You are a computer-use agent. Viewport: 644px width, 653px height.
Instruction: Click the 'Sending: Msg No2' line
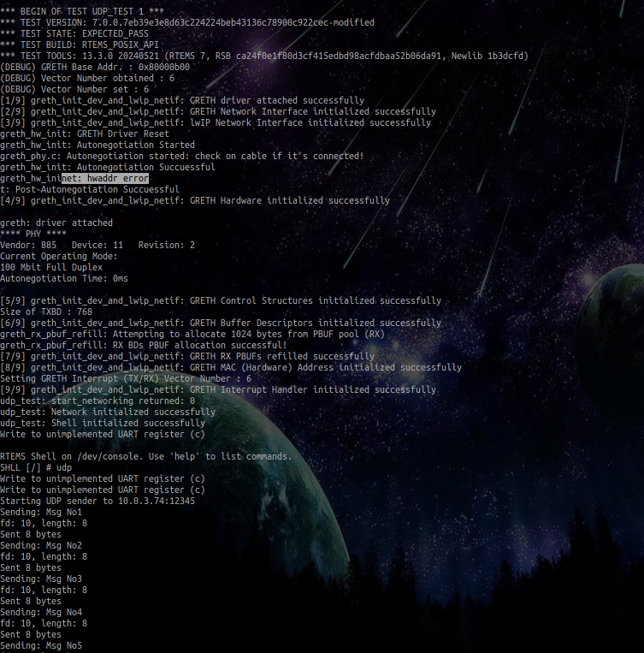point(41,545)
